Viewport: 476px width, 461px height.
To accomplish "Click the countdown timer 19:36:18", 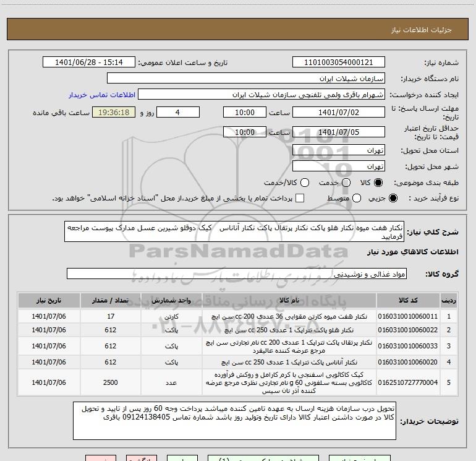I will (x=114, y=112).
